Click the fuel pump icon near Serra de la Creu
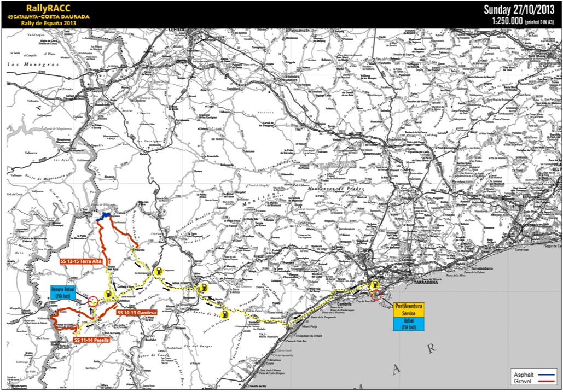Screen dimensions: 563x392 point(225,315)
